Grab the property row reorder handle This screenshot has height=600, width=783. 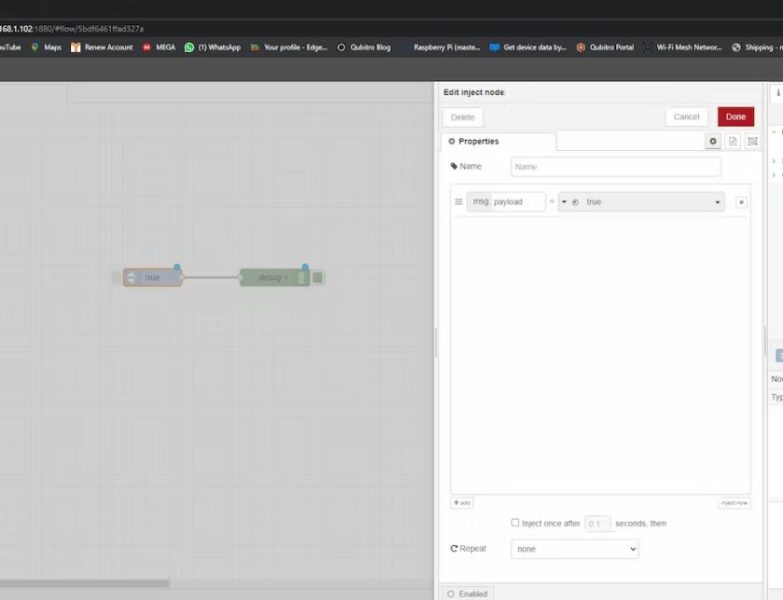tap(459, 202)
